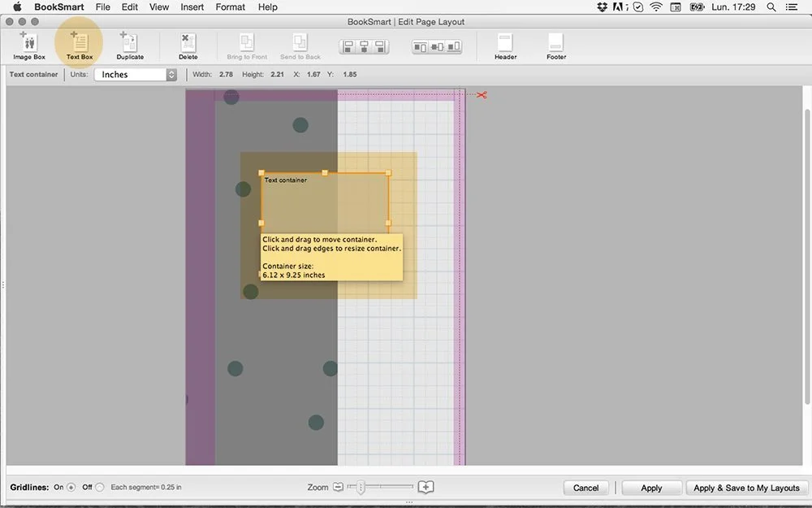Image resolution: width=812 pixels, height=508 pixels.
Task: Open the Help menu
Action: [268, 7]
